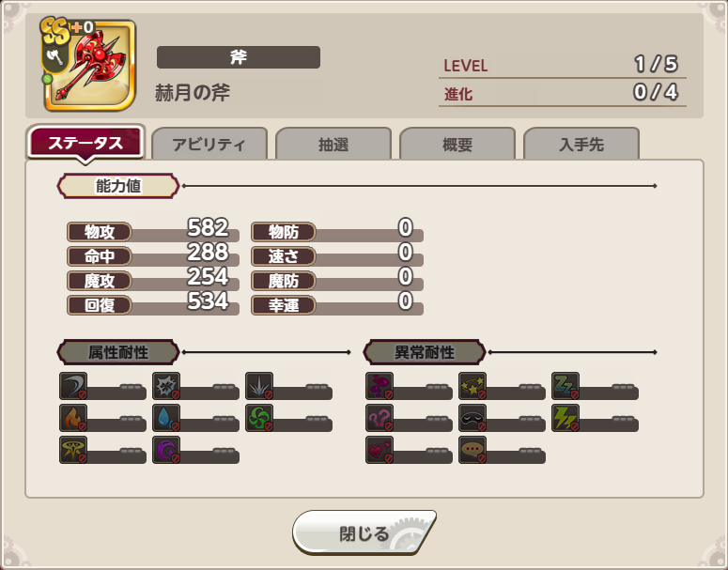This screenshot has height=570, width=728.
Task: Click the 物攻 stat label
Action: pyautogui.click(x=100, y=232)
